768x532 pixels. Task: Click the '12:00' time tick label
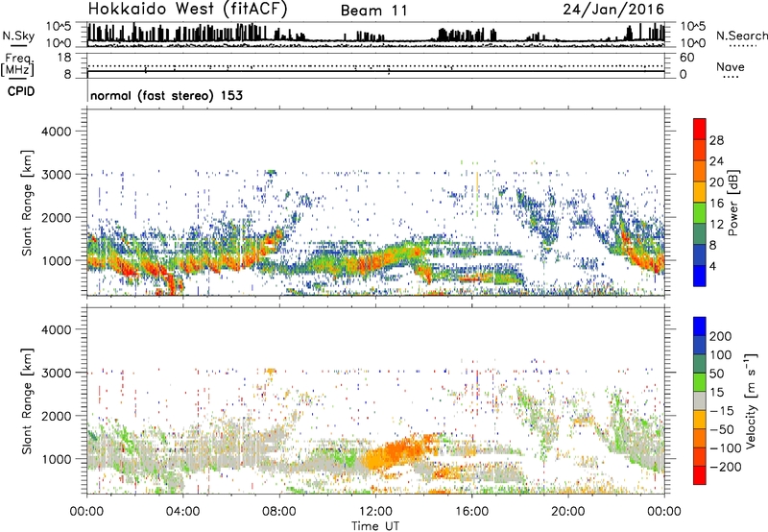375,512
